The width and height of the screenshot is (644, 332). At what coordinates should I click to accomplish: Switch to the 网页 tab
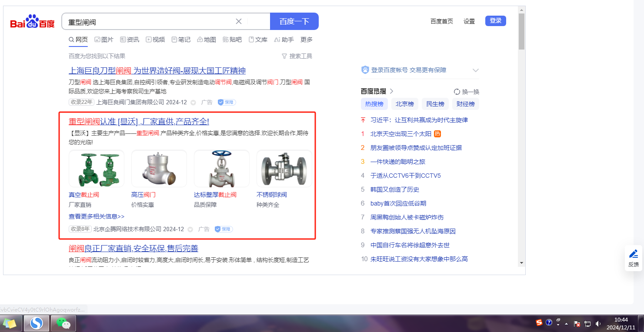pyautogui.click(x=78, y=40)
